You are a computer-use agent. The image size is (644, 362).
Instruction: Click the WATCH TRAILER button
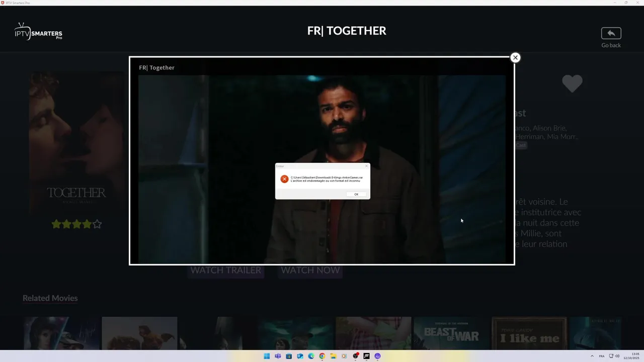[x=225, y=270]
